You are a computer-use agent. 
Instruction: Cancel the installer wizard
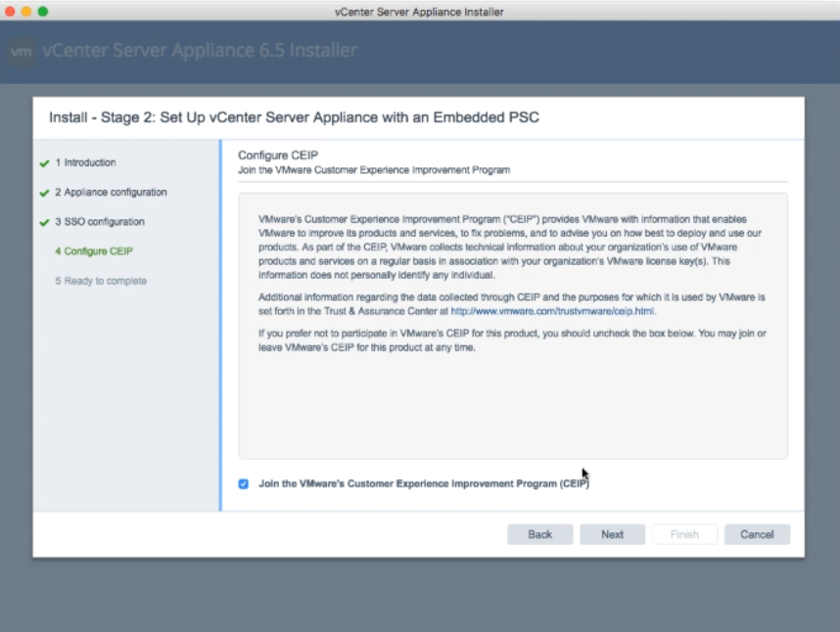coord(757,534)
